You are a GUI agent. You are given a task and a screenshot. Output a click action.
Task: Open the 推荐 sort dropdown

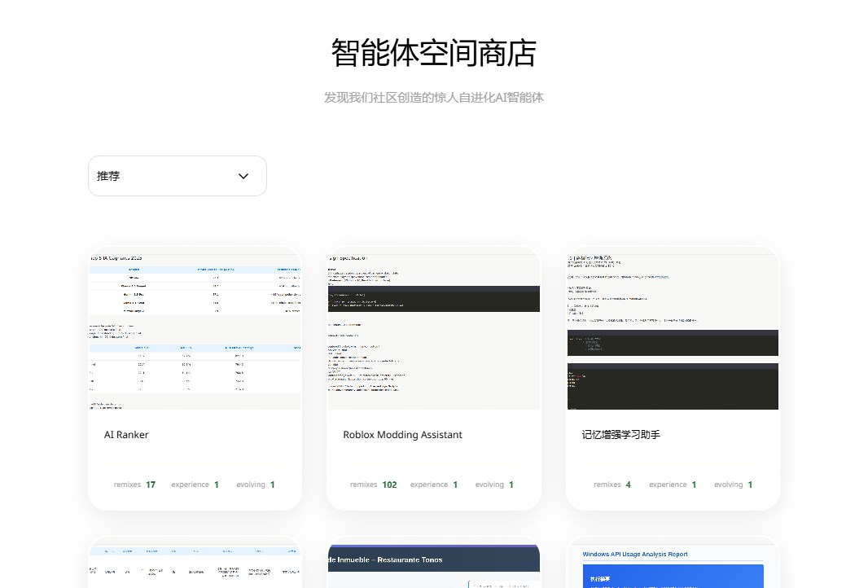click(178, 176)
